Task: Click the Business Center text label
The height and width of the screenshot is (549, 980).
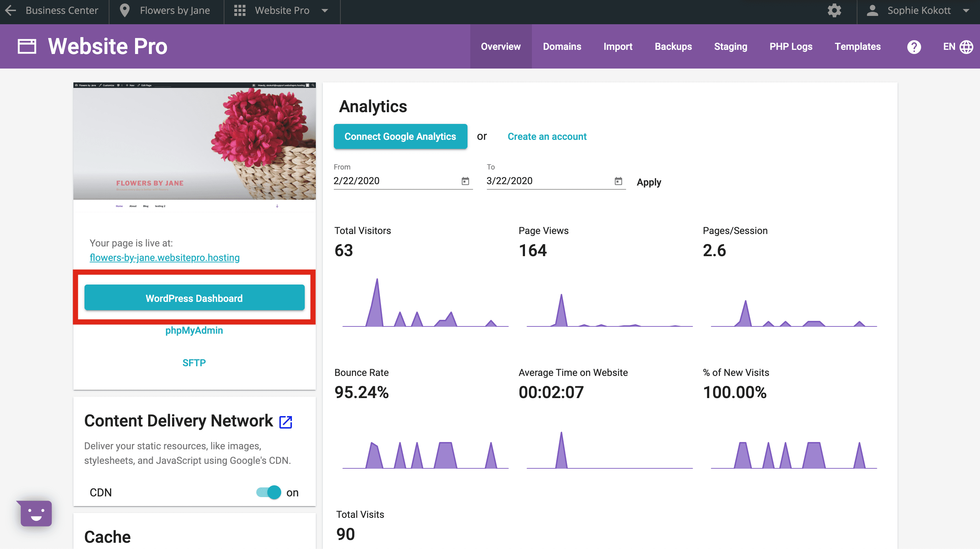Action: tap(62, 10)
